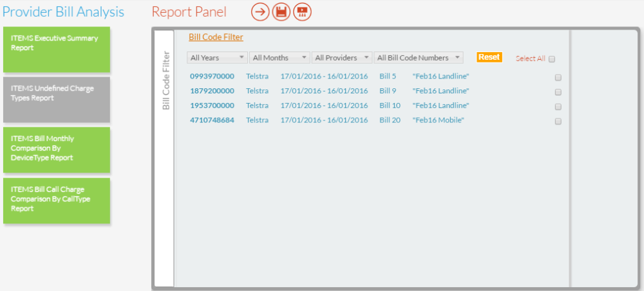Image resolution: width=644 pixels, height=291 pixels.
Task: Open the All Providers dropdown
Action: (x=342, y=58)
